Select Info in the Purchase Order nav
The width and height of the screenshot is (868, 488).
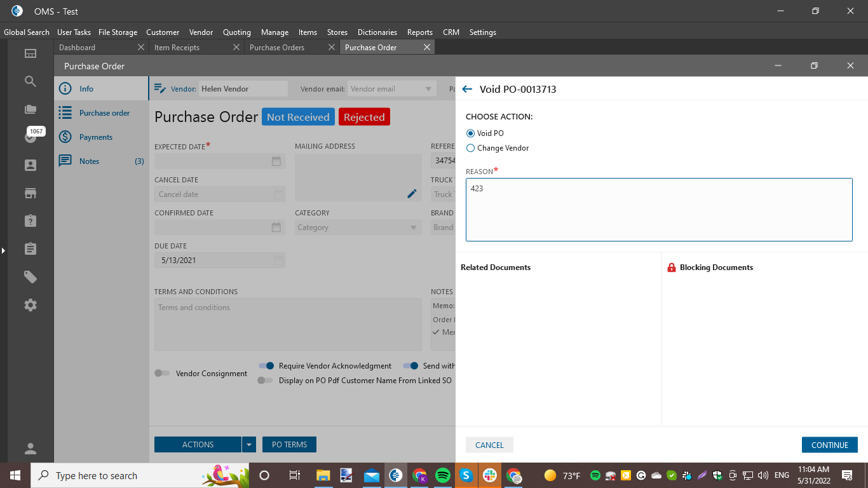tap(102, 89)
